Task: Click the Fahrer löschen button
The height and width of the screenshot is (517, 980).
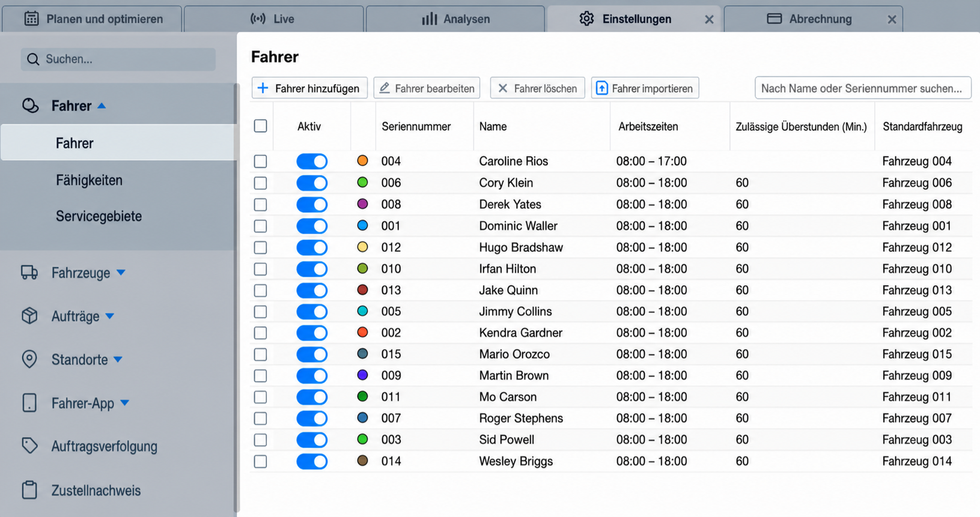Action: tap(538, 88)
